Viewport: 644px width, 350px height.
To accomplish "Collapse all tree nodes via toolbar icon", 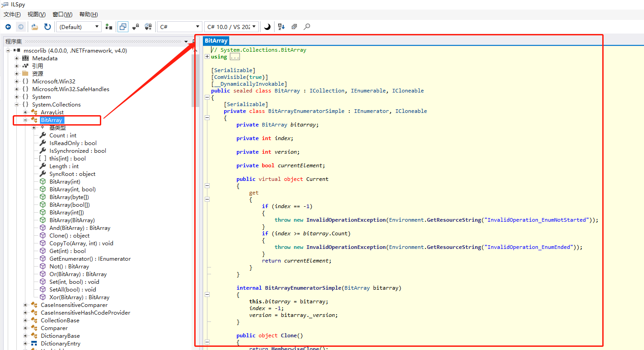I will tap(294, 27).
